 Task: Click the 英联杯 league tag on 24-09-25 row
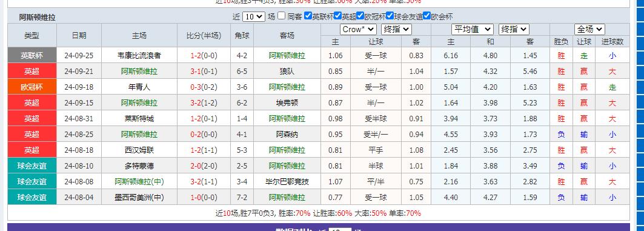[x=32, y=56]
